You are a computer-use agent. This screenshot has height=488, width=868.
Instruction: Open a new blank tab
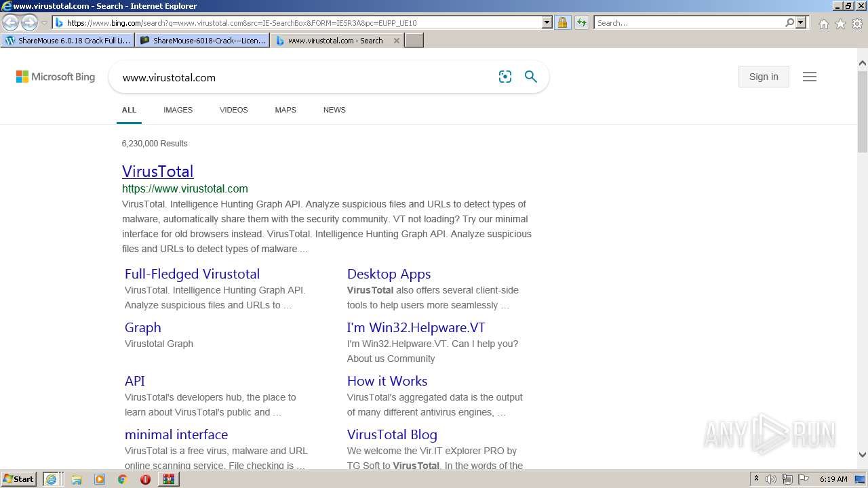[x=414, y=41]
